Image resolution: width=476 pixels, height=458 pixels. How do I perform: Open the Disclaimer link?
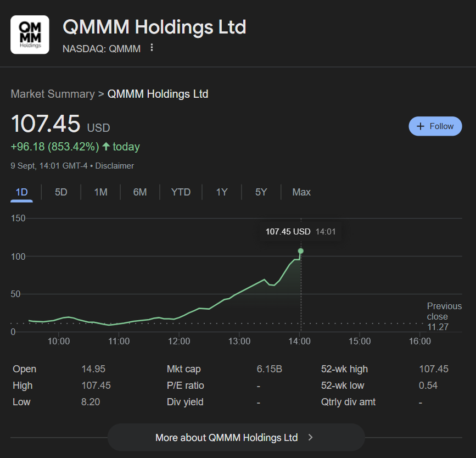tap(114, 166)
